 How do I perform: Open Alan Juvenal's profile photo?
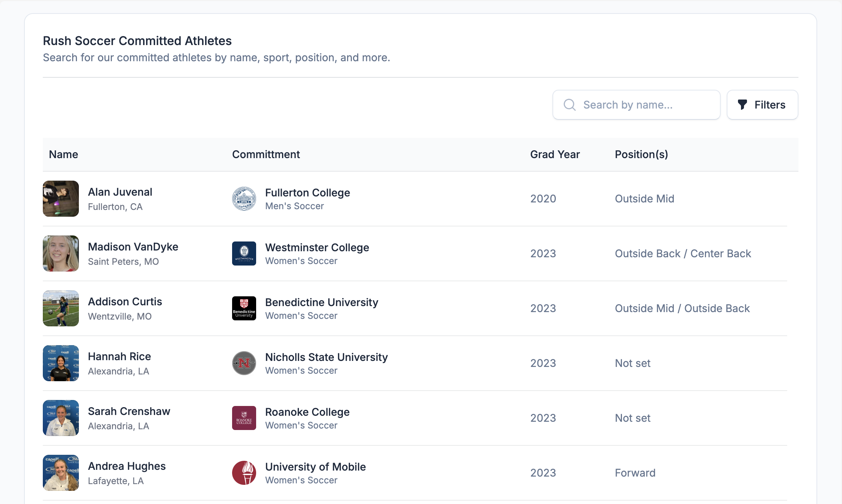pos(61,199)
